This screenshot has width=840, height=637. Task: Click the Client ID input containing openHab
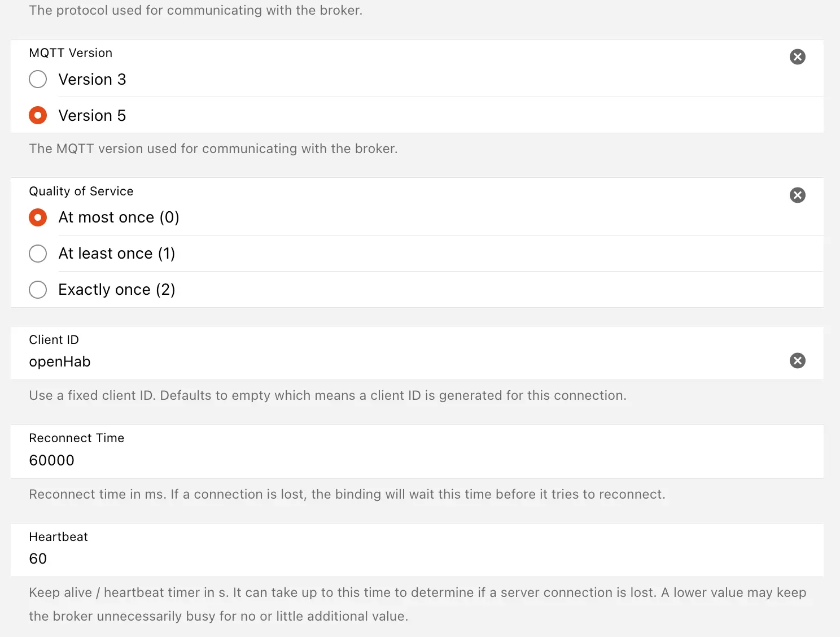click(x=339, y=362)
